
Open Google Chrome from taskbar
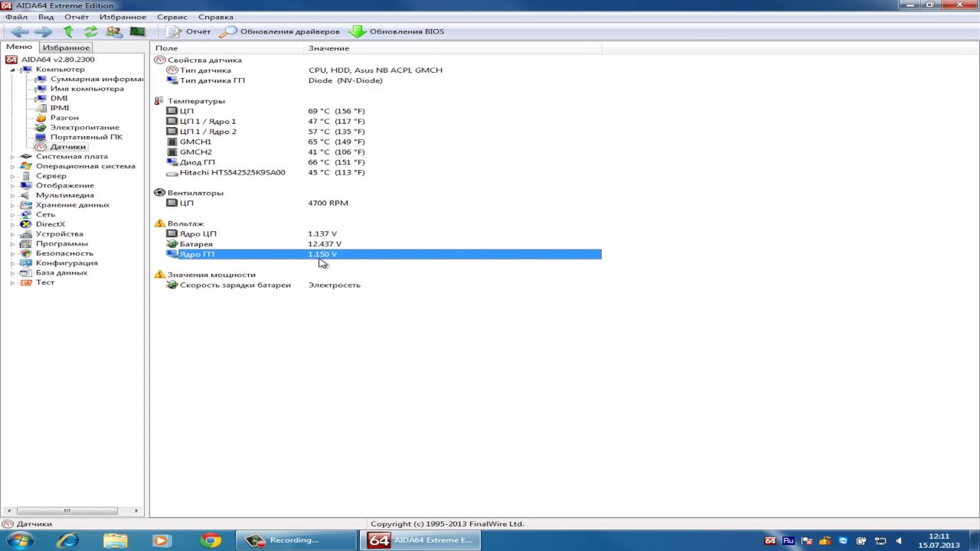click(211, 540)
